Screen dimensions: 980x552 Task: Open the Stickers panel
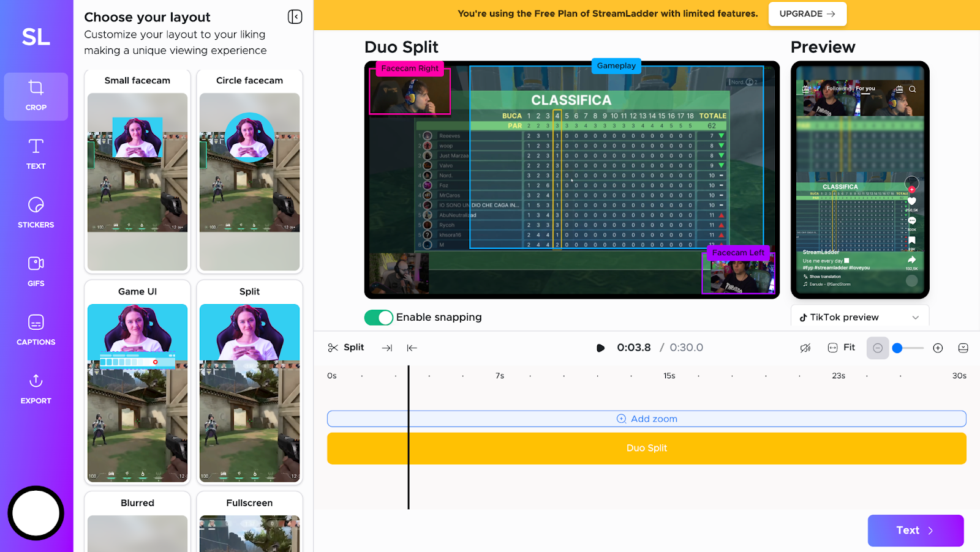(x=36, y=212)
